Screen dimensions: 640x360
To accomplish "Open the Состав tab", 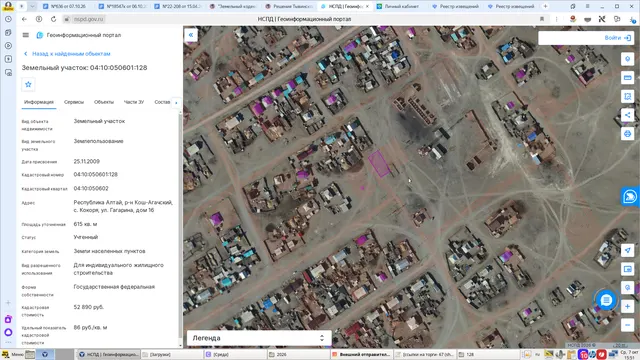I will point(162,102).
